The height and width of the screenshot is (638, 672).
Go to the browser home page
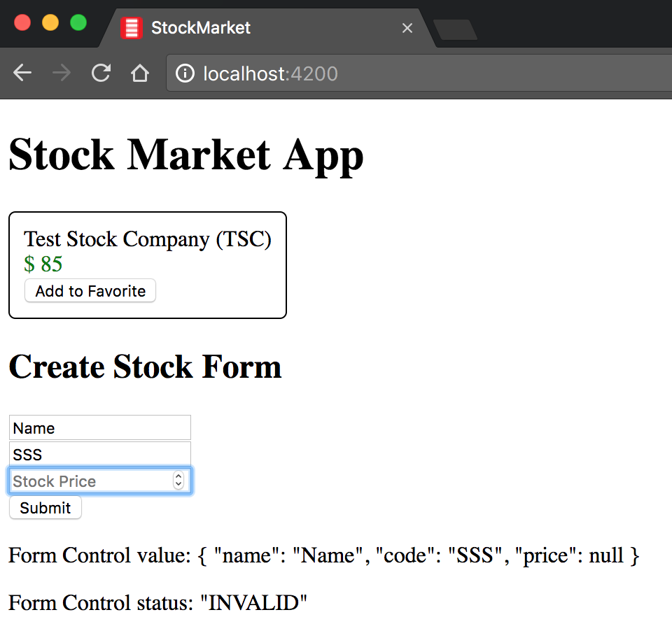(140, 73)
